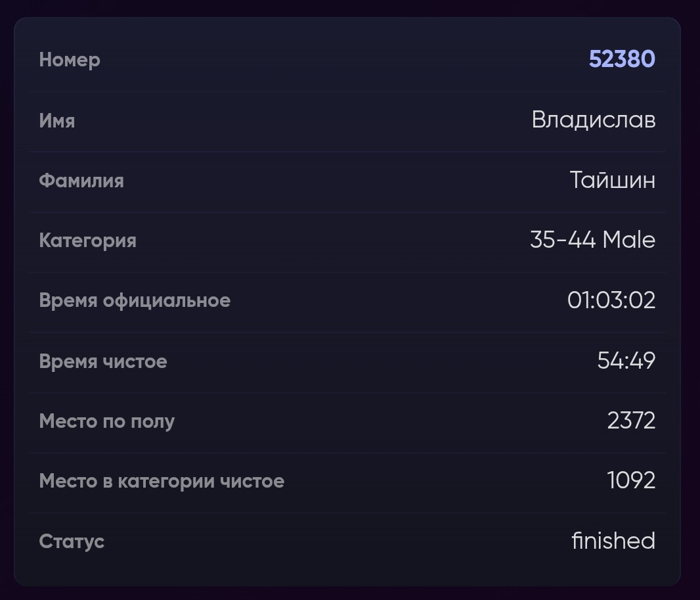This screenshot has width=700, height=600.
Task: Click Место в категории чистое label
Action: coord(162,481)
